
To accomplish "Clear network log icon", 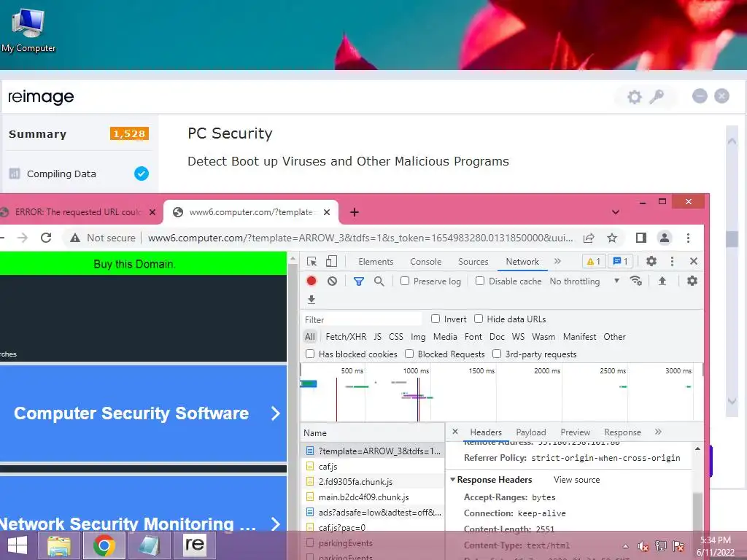I will tap(332, 281).
